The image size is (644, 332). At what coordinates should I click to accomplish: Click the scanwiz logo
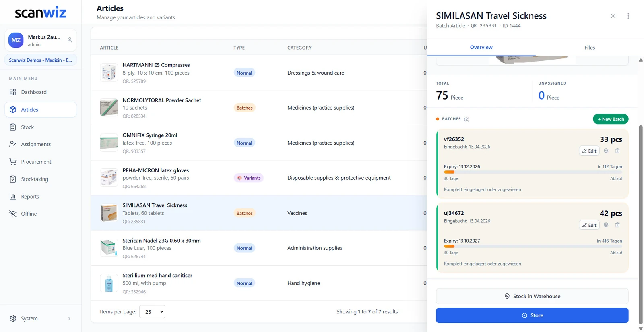click(40, 12)
